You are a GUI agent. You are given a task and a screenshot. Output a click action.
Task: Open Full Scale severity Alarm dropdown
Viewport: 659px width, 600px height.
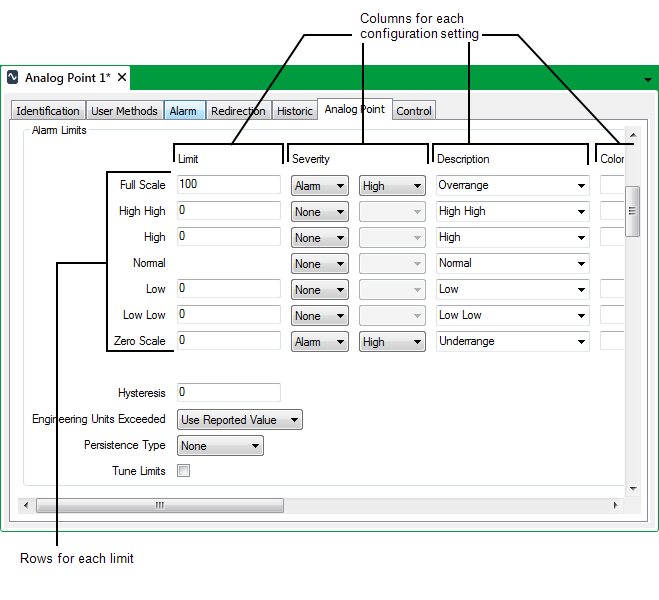pyautogui.click(x=319, y=186)
